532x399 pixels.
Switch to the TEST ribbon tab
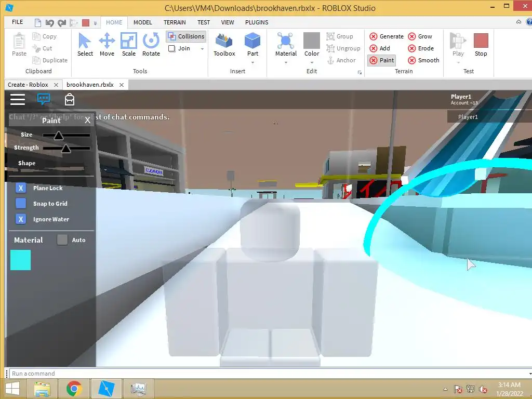pos(204,22)
